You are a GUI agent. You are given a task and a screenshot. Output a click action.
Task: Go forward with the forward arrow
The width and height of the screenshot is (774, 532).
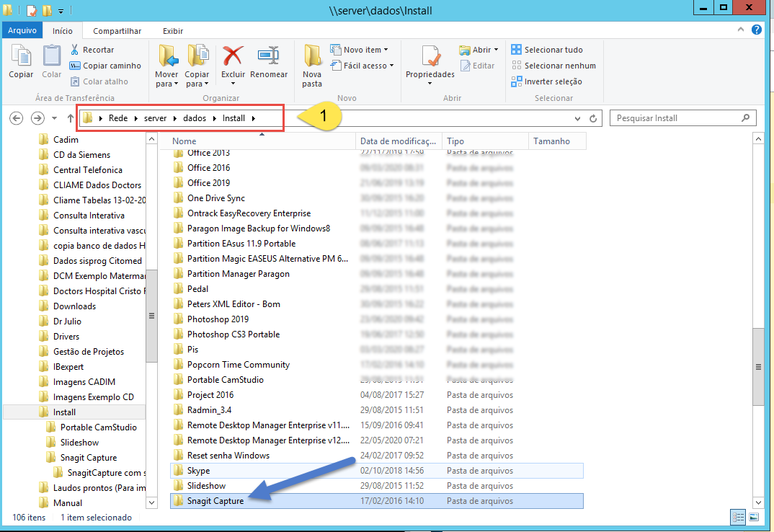click(x=37, y=118)
